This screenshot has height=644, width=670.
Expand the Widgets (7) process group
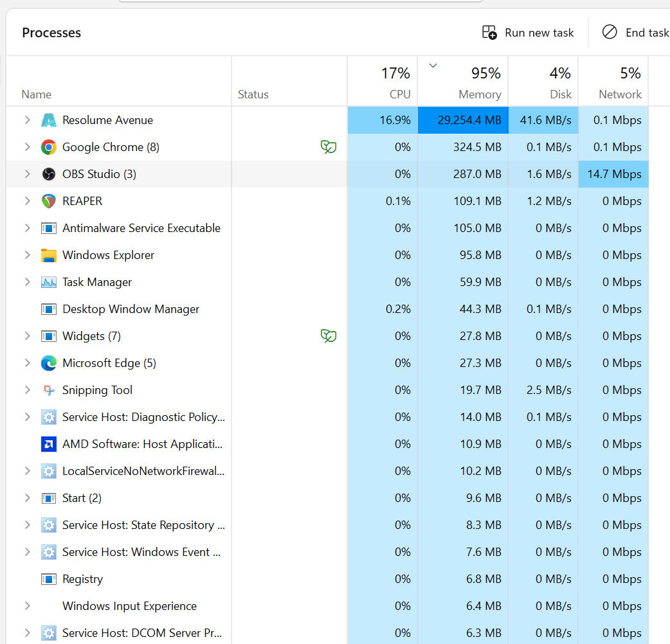coord(27,336)
